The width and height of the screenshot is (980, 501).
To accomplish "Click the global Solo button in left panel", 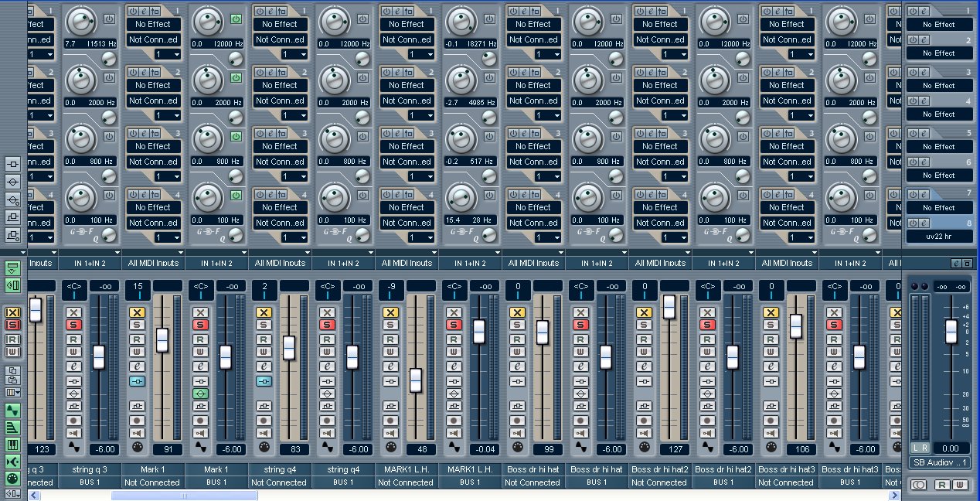I will pos(13,325).
